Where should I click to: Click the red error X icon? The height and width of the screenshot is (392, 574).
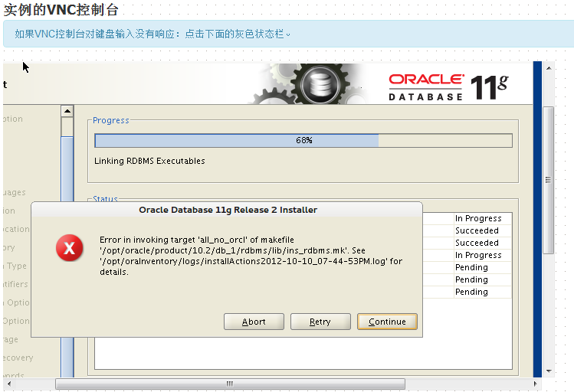pos(70,248)
